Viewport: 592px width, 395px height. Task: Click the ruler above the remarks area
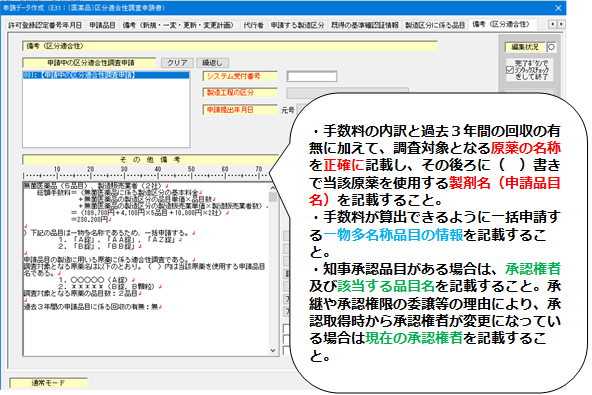click(146, 173)
